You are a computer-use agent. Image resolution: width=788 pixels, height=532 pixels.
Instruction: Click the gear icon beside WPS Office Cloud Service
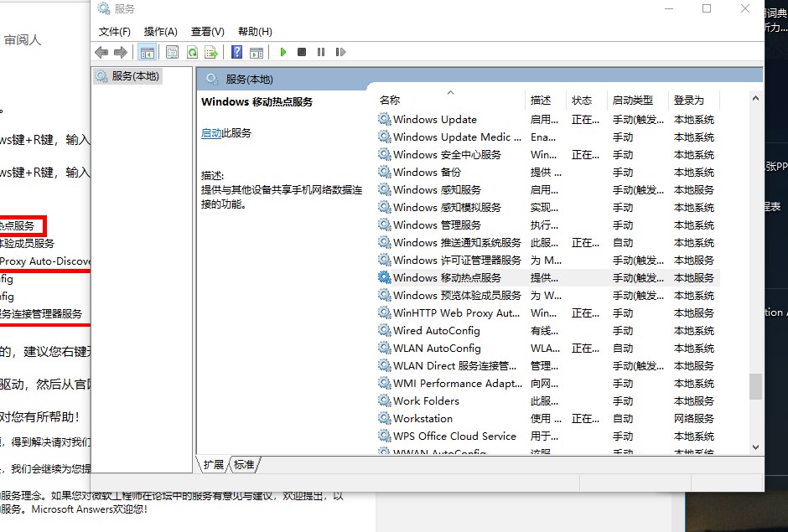coord(385,436)
